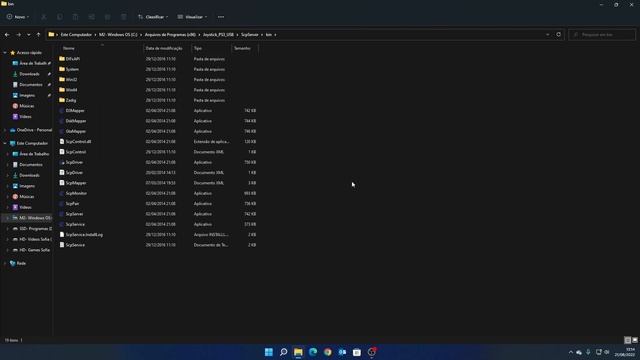Focus the search field in Explorer
640x360 pixels.
[x=602, y=35]
